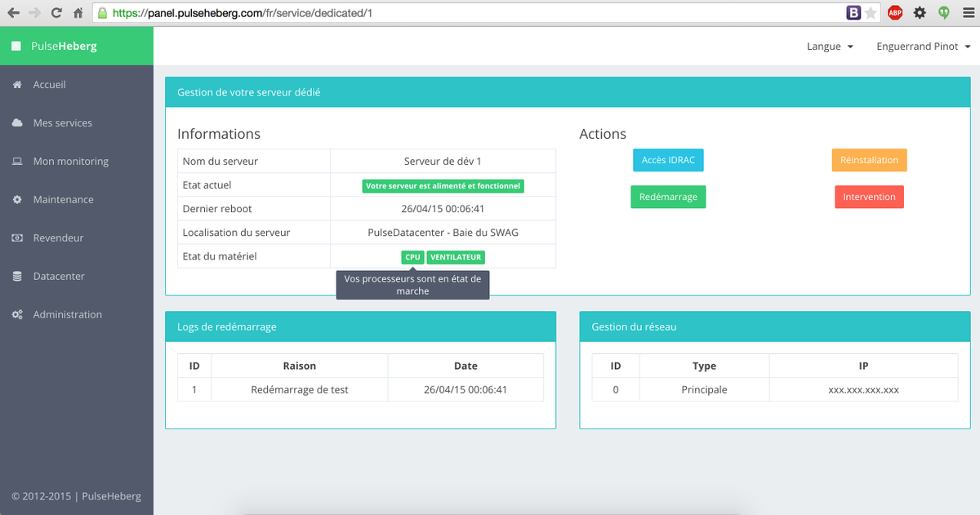
Task: Open the green Hangouts extension icon
Action: tap(944, 13)
